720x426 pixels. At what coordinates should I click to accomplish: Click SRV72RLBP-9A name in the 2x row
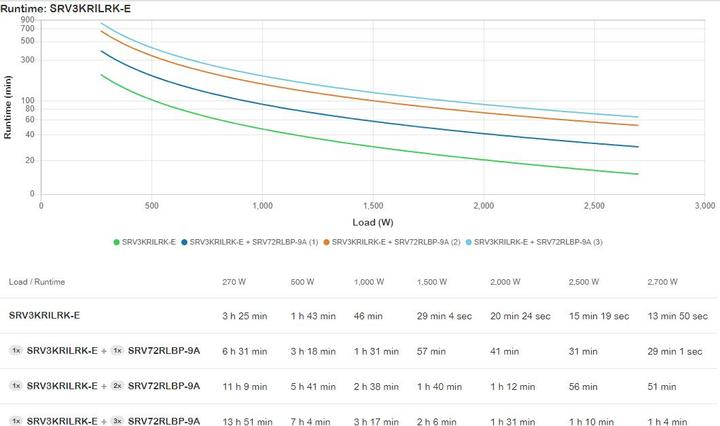pos(164,385)
